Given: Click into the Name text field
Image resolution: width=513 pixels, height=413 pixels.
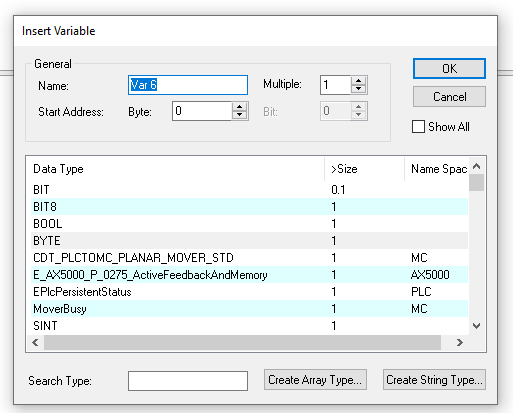Looking at the screenshot, I should pyautogui.click(x=188, y=85).
